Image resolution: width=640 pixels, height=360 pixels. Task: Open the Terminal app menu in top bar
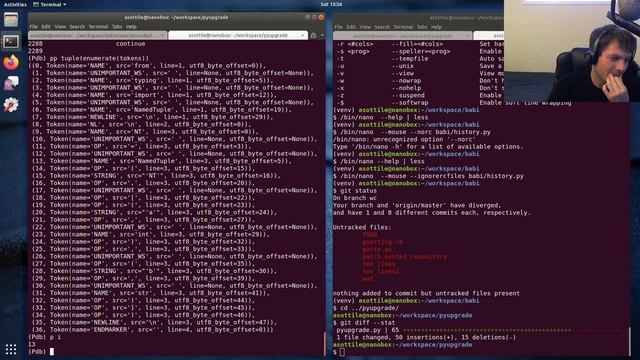pos(49,4)
